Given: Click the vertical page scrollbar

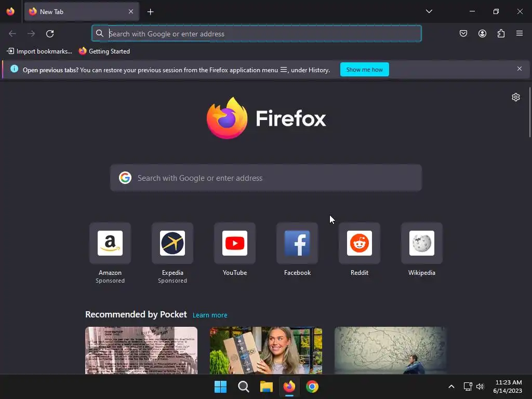Looking at the screenshot, I should coord(530,112).
